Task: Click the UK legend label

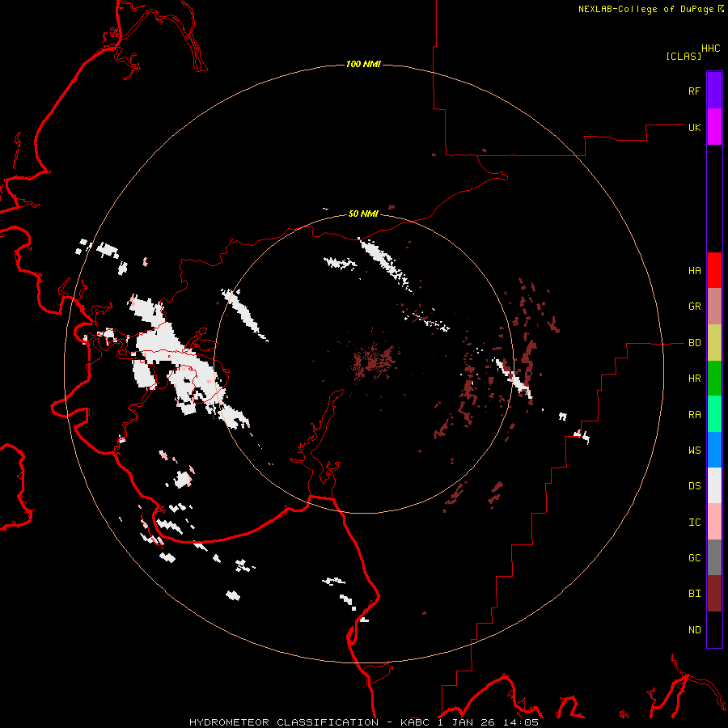Action: coord(694,127)
